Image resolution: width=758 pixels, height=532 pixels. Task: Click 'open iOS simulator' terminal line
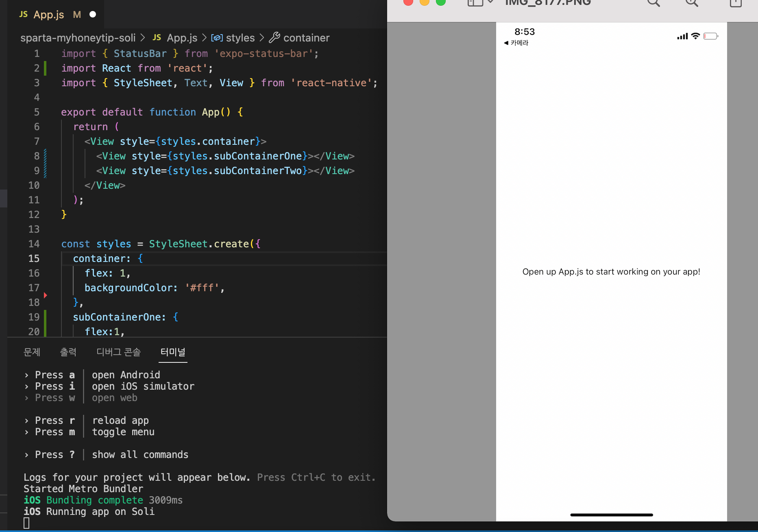pyautogui.click(x=143, y=386)
